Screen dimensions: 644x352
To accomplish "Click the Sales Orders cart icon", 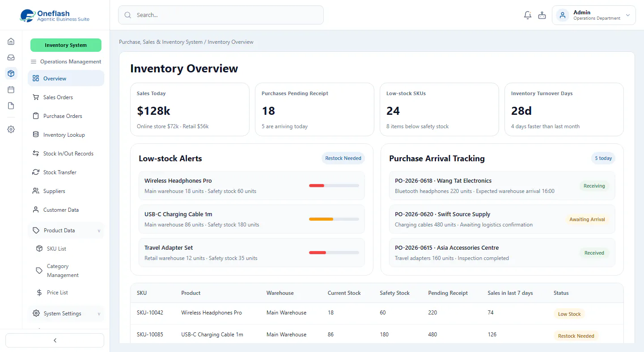I will click(x=36, y=97).
